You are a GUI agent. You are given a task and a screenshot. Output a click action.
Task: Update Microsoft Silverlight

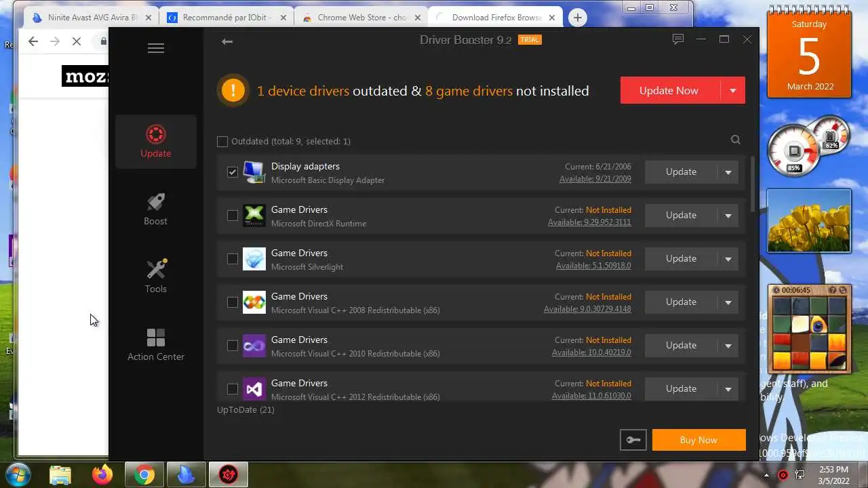682,259
